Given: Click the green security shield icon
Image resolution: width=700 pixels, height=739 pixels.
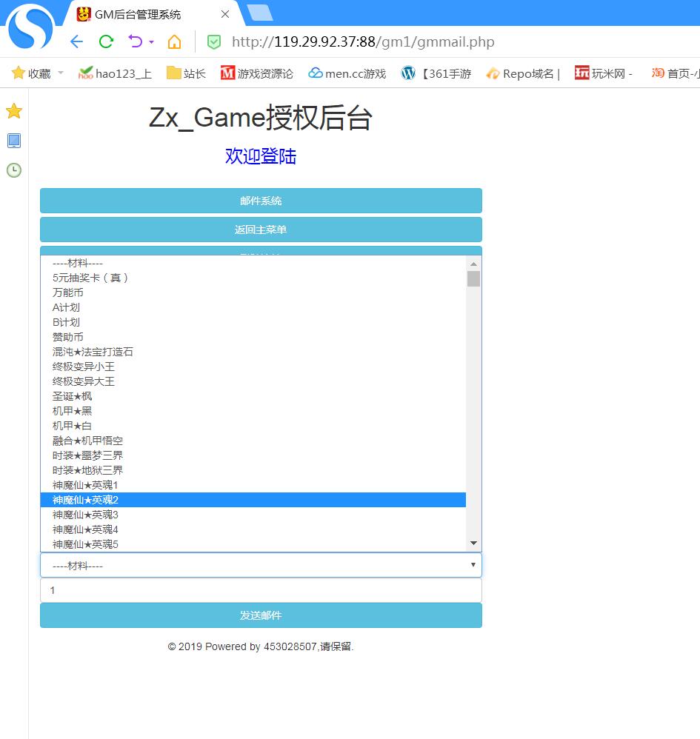Looking at the screenshot, I should (213, 42).
